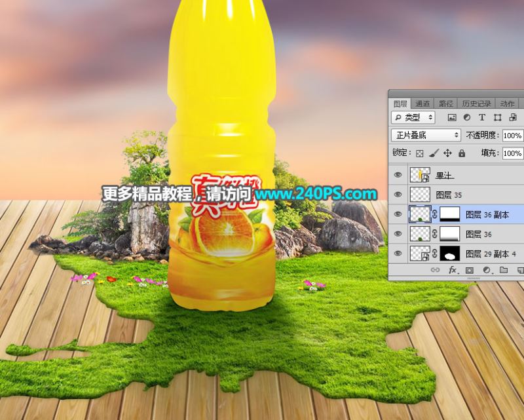Click the type layer filter icon
524x420 pixels.
click(x=482, y=117)
